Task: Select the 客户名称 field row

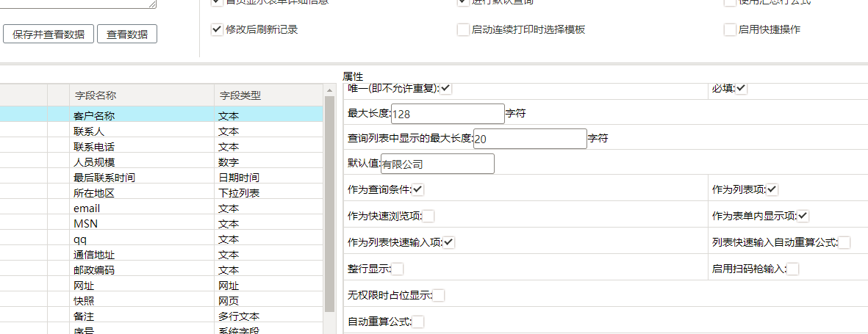Action: [162, 115]
